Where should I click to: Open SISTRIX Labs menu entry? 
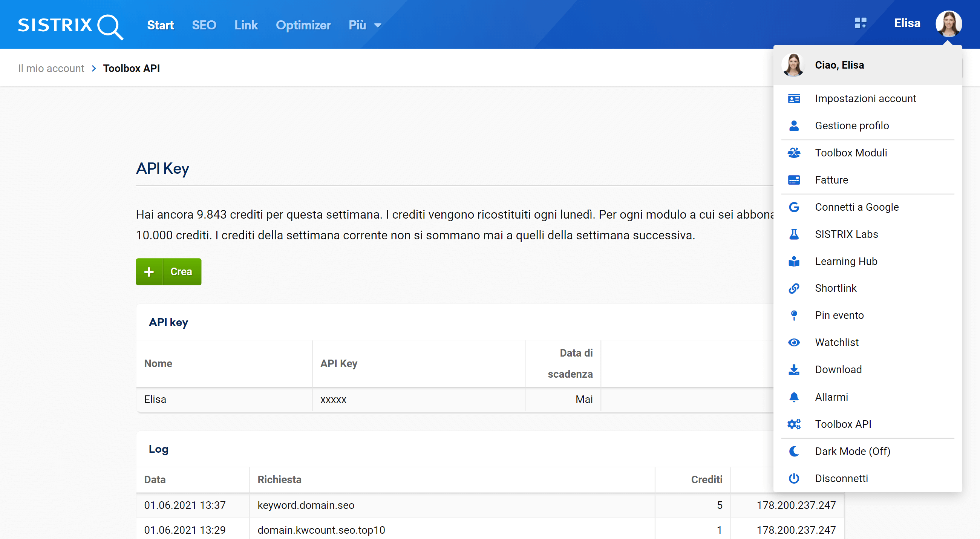[867, 234]
